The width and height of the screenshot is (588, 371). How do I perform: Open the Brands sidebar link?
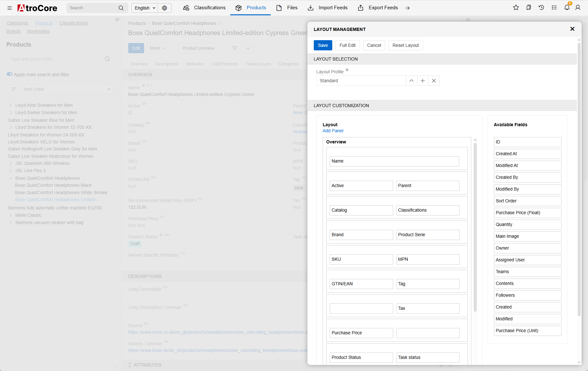(13, 31)
